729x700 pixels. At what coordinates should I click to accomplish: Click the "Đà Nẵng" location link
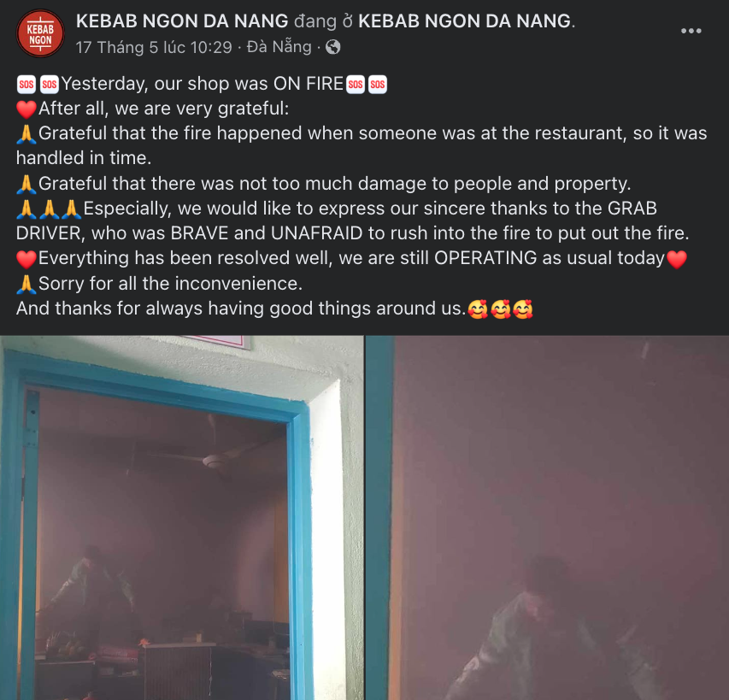click(x=279, y=47)
